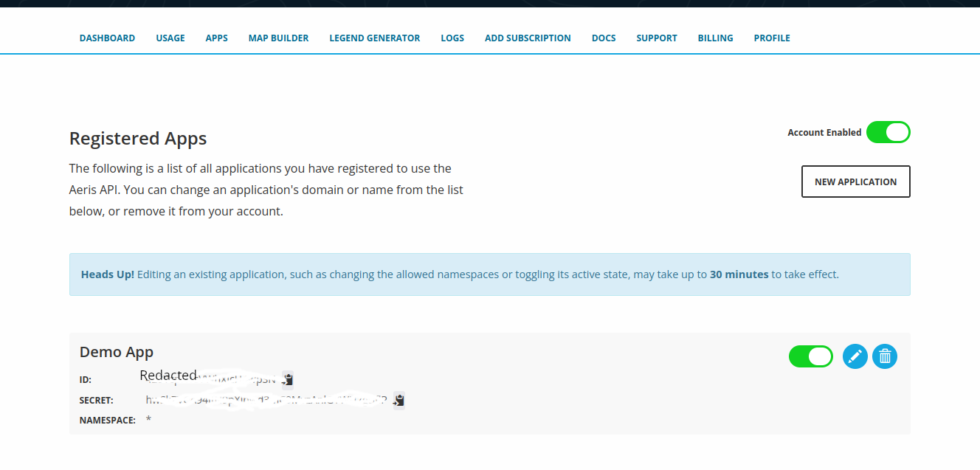
Task: Edit Demo App with pencil icon
Action: click(855, 356)
